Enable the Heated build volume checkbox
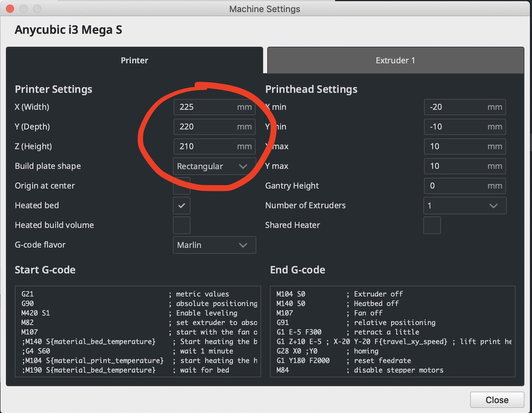Screen dimensions: 532x413 182,225
